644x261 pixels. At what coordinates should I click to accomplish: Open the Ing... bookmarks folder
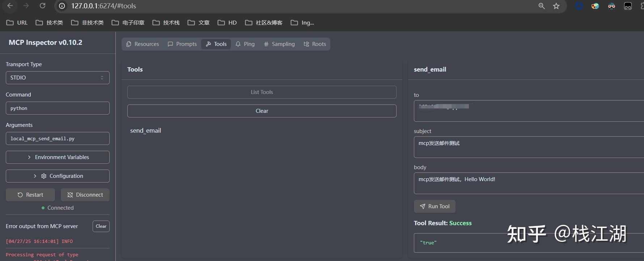coord(302,22)
